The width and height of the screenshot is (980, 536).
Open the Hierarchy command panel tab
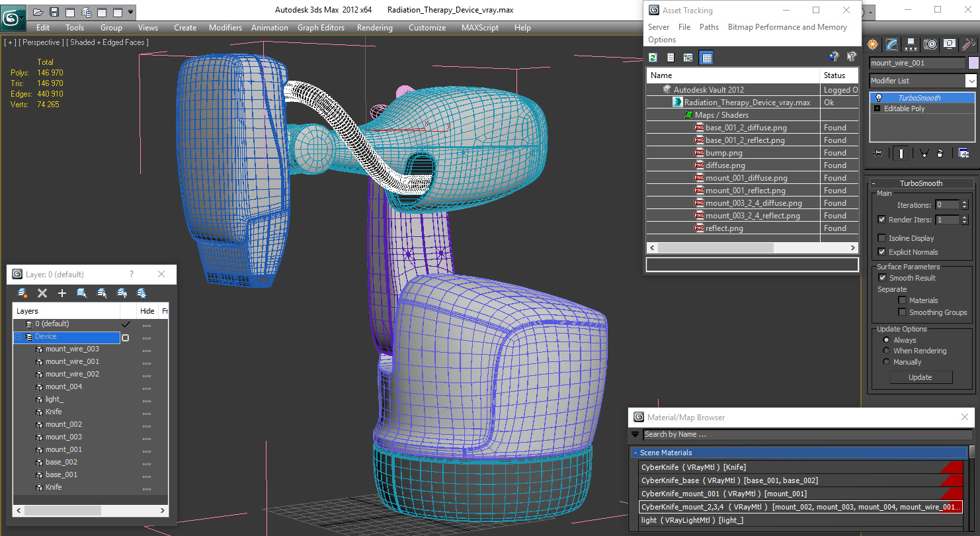pos(911,44)
